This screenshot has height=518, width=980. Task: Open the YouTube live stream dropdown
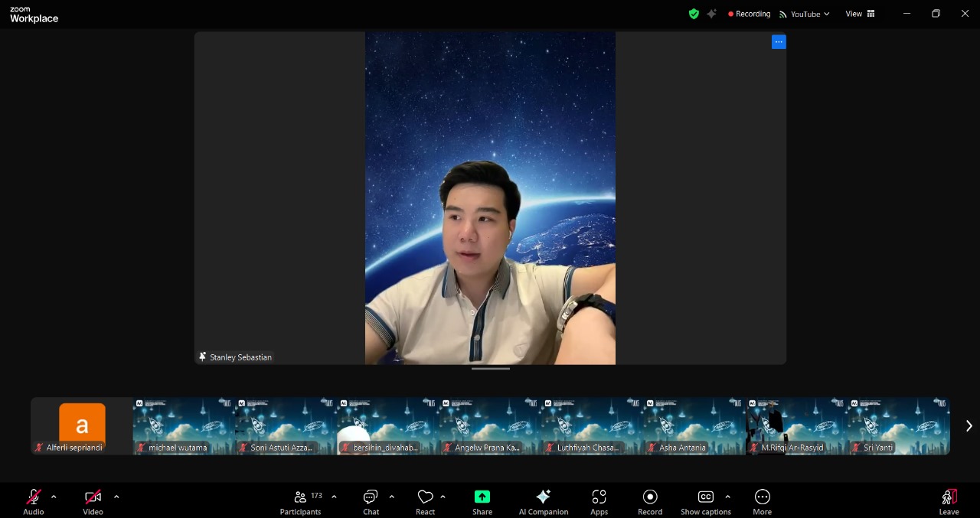[x=805, y=14]
